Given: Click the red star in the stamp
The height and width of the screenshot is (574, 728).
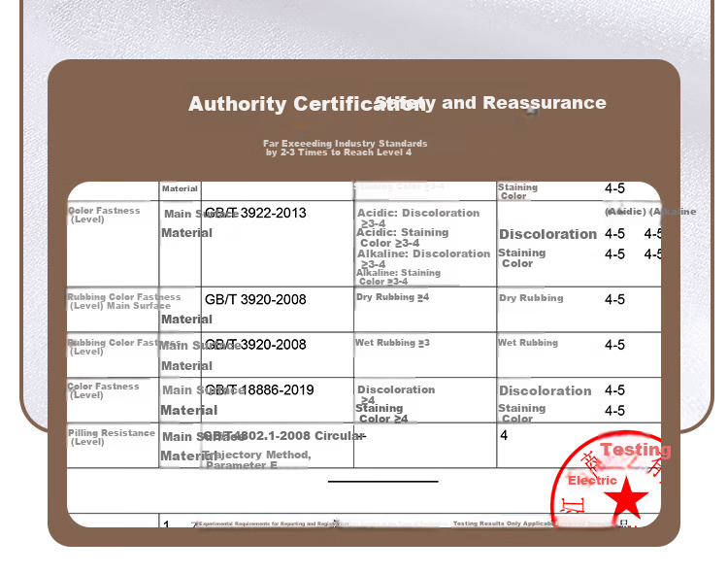Looking at the screenshot, I should [626, 497].
